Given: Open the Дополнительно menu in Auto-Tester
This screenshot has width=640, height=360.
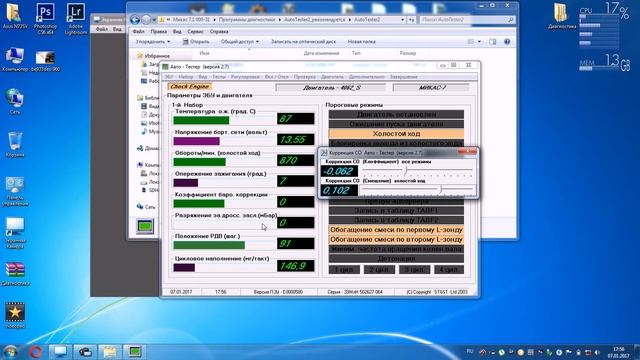Looking at the screenshot, I should pos(366,77).
